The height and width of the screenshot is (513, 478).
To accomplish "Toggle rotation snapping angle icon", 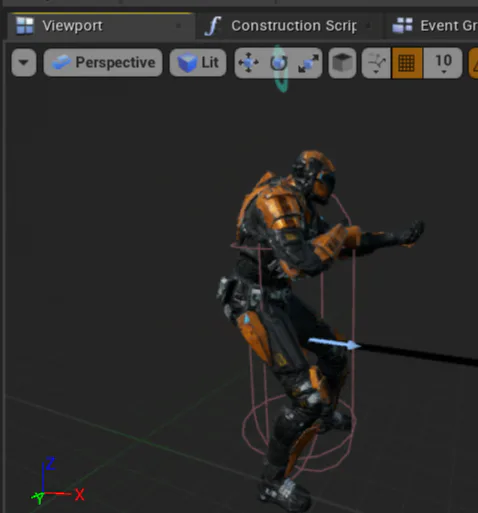I will tap(474, 63).
